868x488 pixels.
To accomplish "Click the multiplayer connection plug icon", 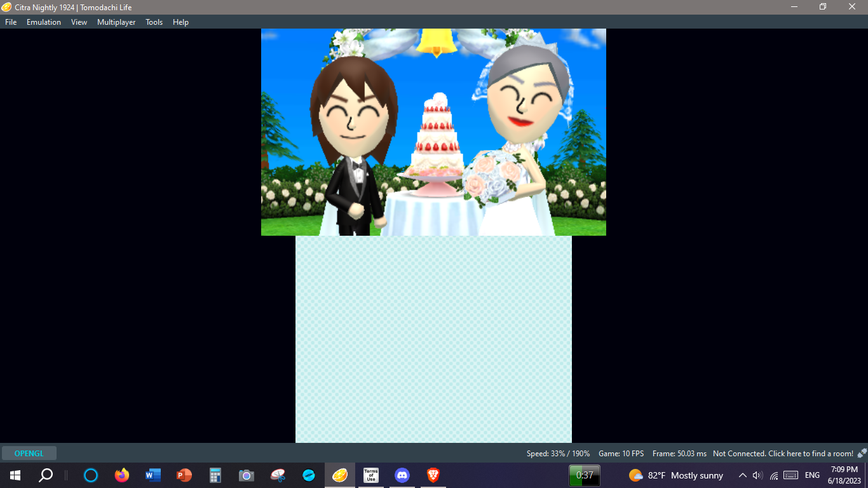I will tap(862, 453).
